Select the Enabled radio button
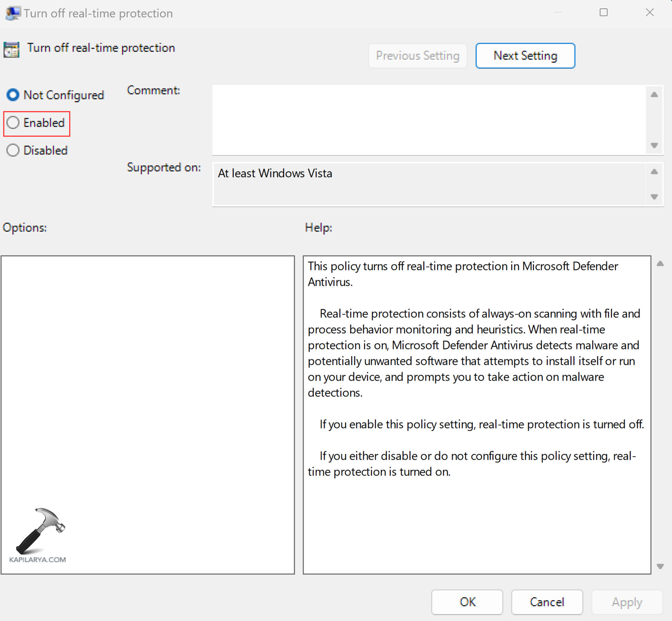 coord(13,123)
